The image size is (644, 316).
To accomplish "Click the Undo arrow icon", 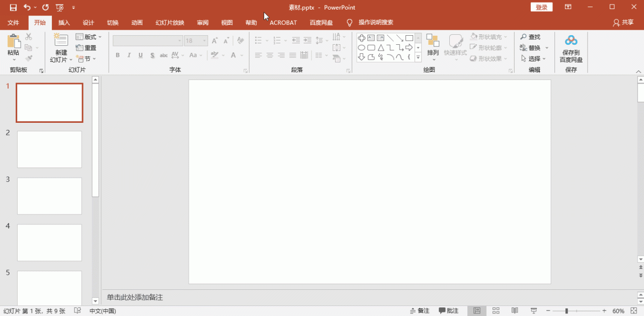I will click(x=27, y=8).
